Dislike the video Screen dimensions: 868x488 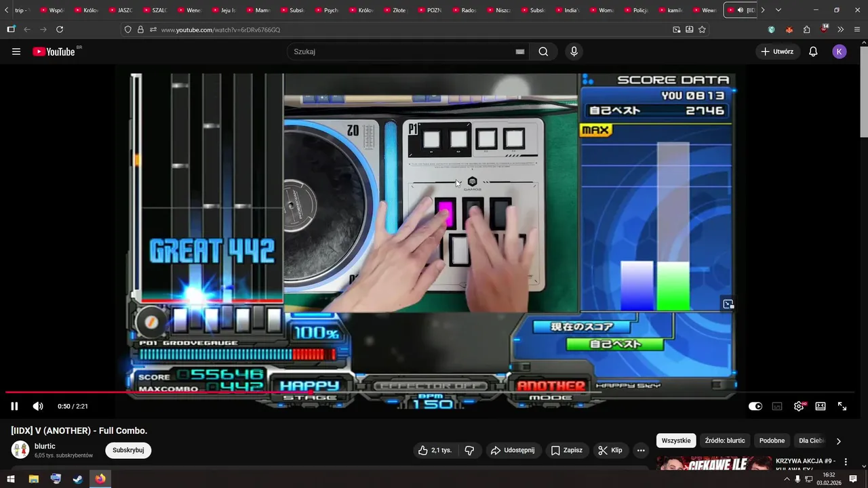[x=469, y=450]
